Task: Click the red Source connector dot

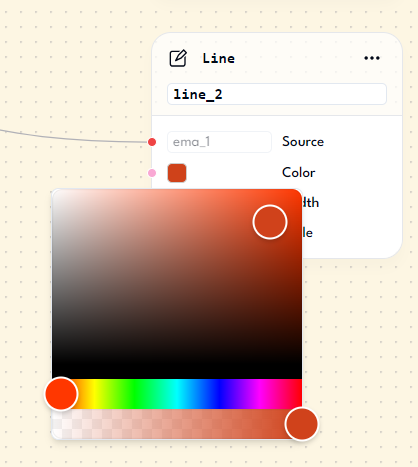Action: (x=152, y=142)
